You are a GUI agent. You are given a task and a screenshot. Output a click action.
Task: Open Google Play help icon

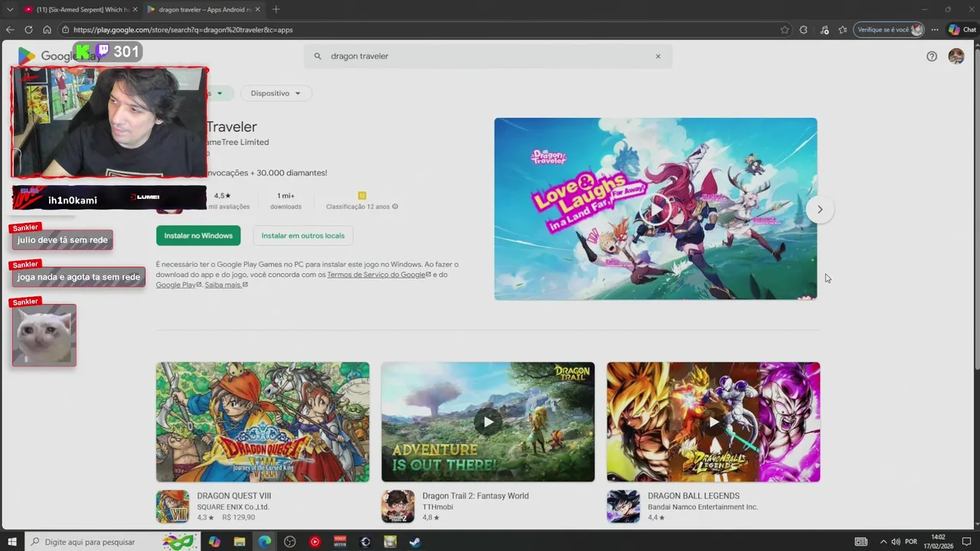click(x=932, y=56)
